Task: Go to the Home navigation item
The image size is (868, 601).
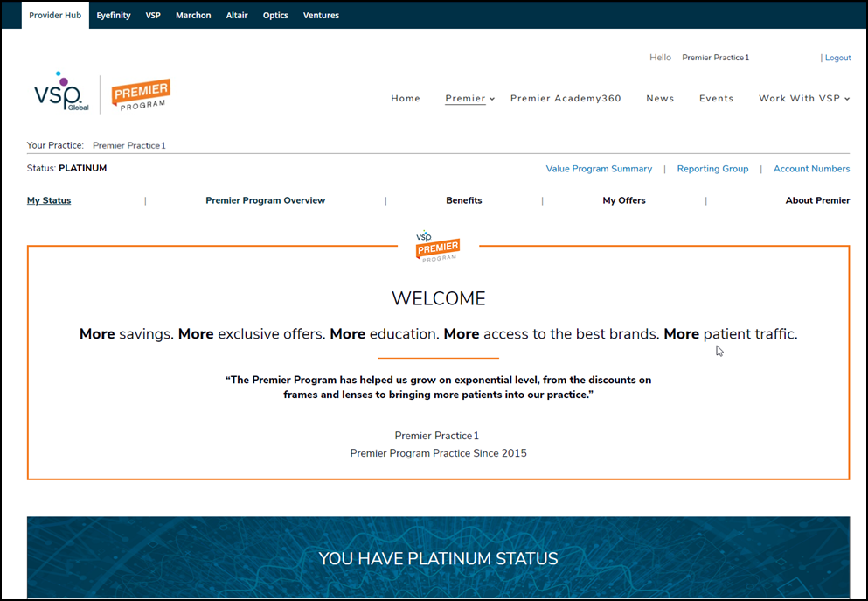Action: [x=406, y=98]
